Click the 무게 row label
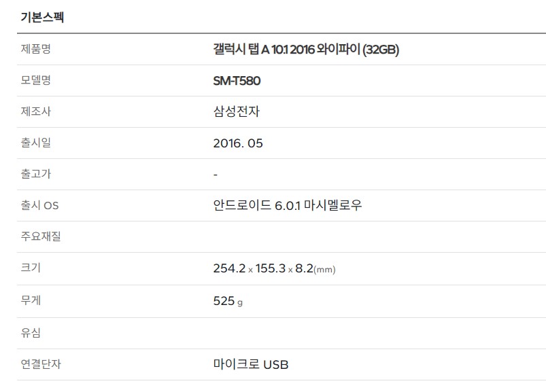The height and width of the screenshot is (392, 546). click(31, 300)
